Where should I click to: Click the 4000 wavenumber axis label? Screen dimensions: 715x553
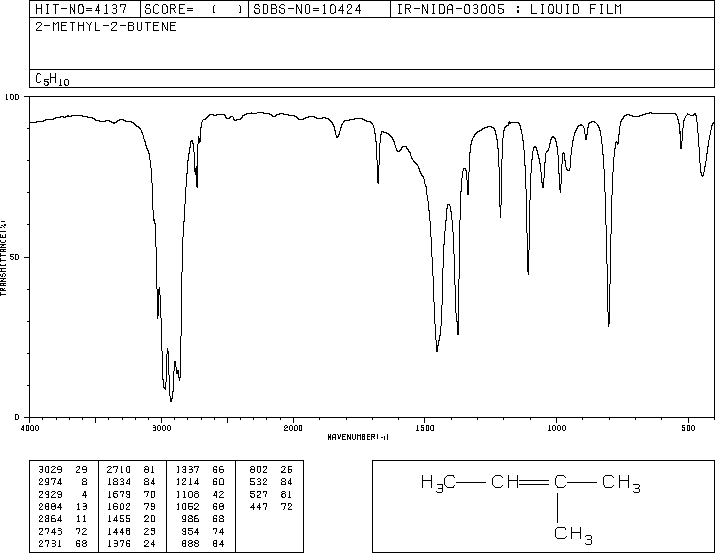click(x=30, y=428)
